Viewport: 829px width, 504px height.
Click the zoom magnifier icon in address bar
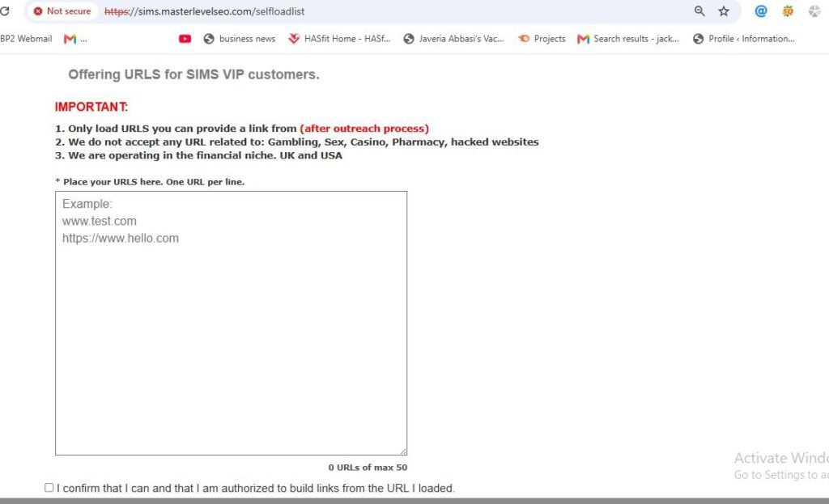click(x=699, y=11)
